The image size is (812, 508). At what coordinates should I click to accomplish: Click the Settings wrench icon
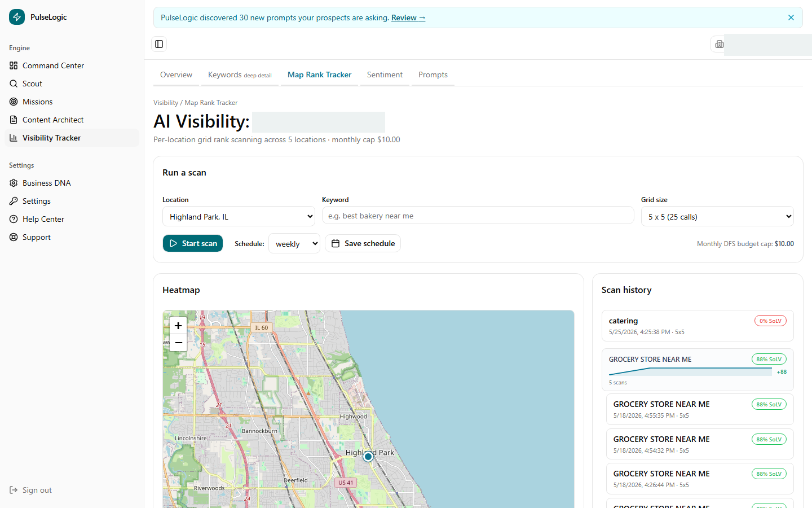(x=14, y=201)
